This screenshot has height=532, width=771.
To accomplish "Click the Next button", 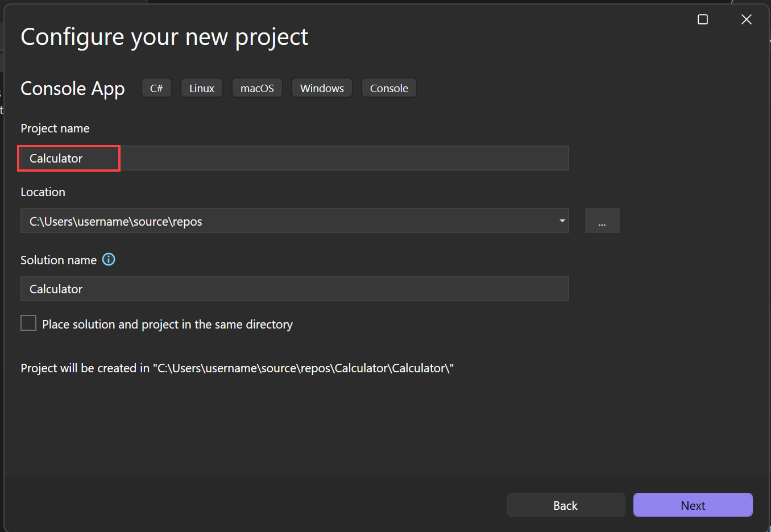I will point(693,505).
